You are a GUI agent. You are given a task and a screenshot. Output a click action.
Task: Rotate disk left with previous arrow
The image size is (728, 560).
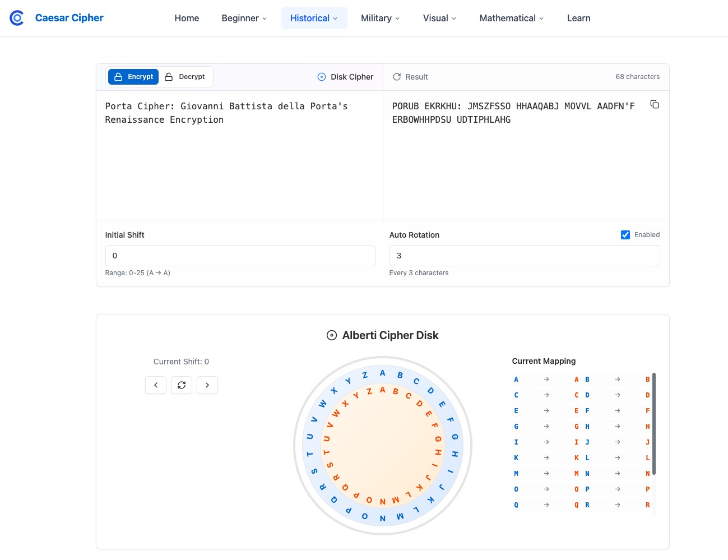point(156,385)
